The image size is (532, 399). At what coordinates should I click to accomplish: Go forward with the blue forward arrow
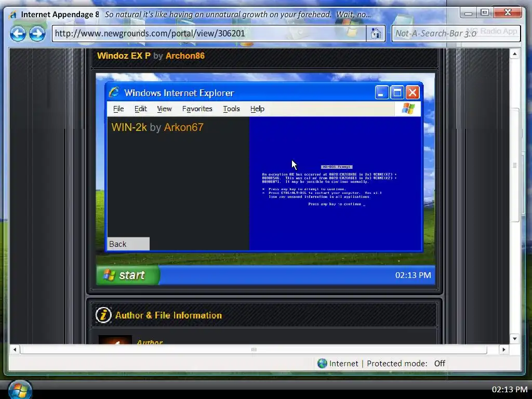[x=37, y=34]
